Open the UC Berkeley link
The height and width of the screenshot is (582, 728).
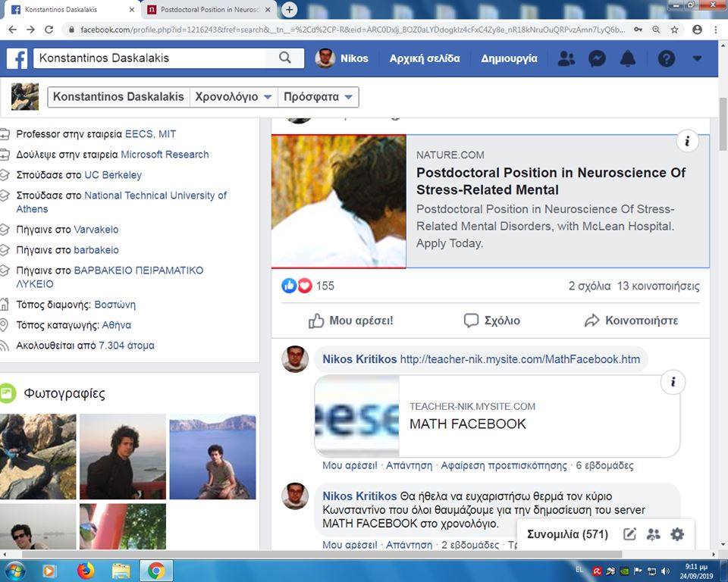click(113, 175)
